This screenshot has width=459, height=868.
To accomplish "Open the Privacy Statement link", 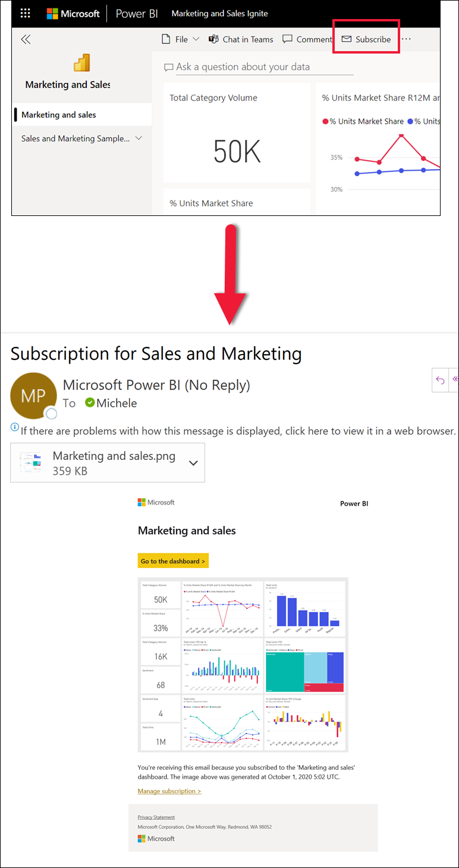I will pyautogui.click(x=156, y=817).
